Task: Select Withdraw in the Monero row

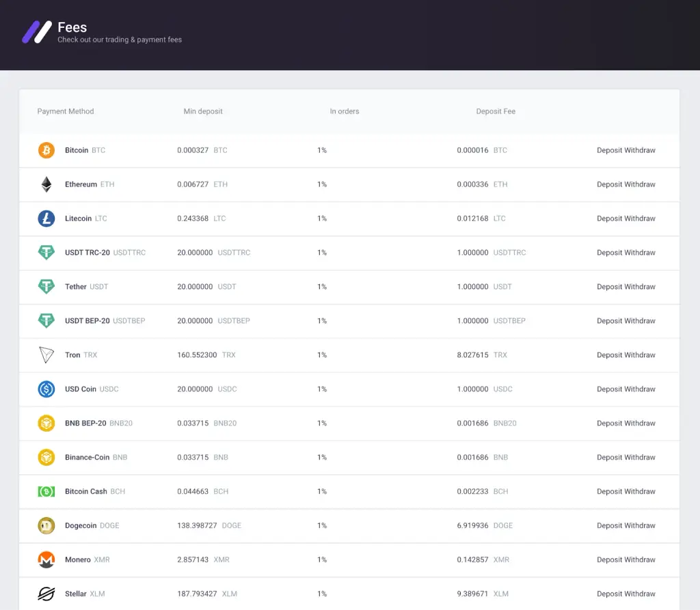Action: tap(640, 559)
